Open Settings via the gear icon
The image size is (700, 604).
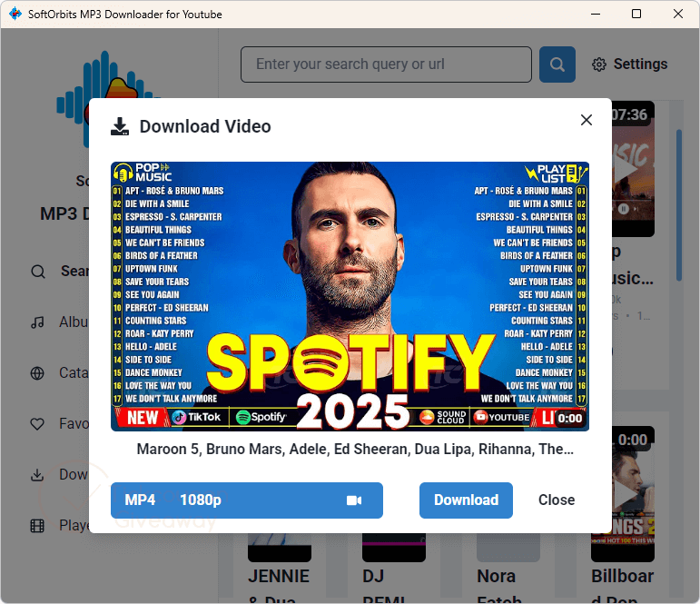pyautogui.click(x=598, y=64)
